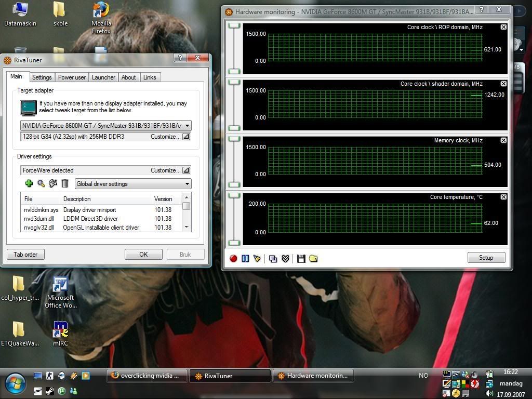
Task: Open the Launcher tab
Action: [103, 77]
